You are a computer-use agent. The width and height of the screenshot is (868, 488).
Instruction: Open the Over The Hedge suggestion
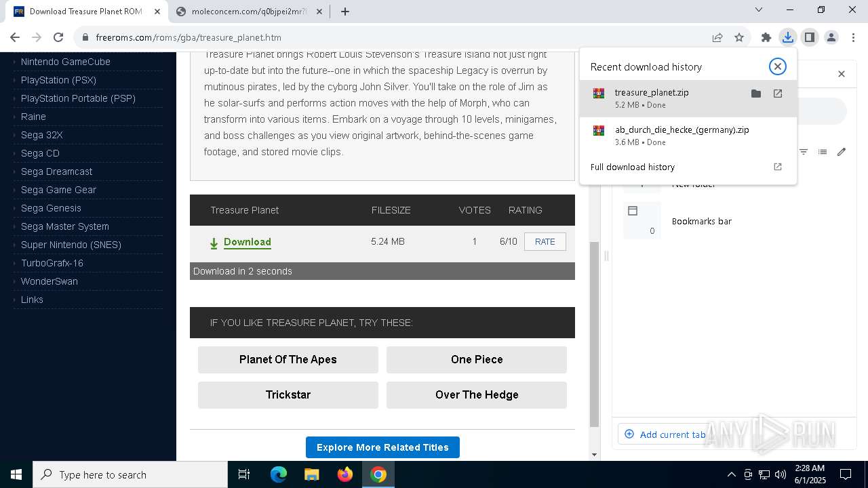(x=477, y=394)
